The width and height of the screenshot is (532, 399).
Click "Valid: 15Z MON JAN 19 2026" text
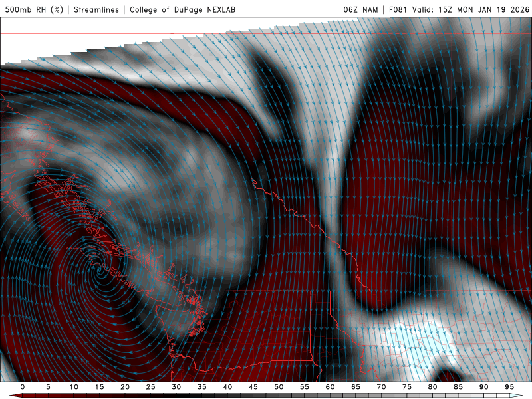pyautogui.click(x=471, y=9)
